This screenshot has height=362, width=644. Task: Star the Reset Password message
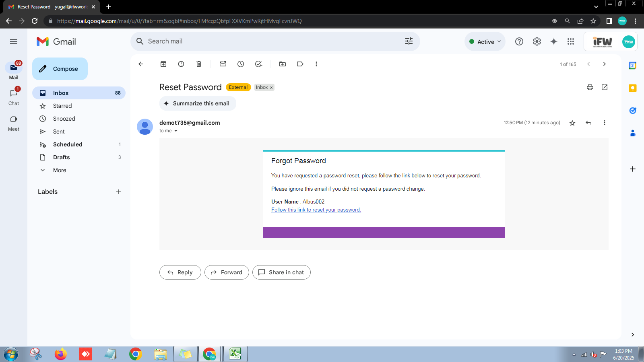(572, 123)
